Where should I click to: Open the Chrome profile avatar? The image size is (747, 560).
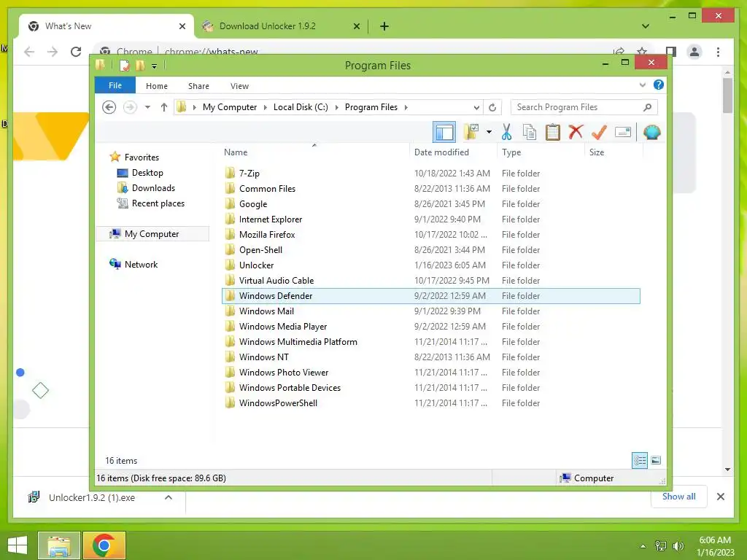694,52
